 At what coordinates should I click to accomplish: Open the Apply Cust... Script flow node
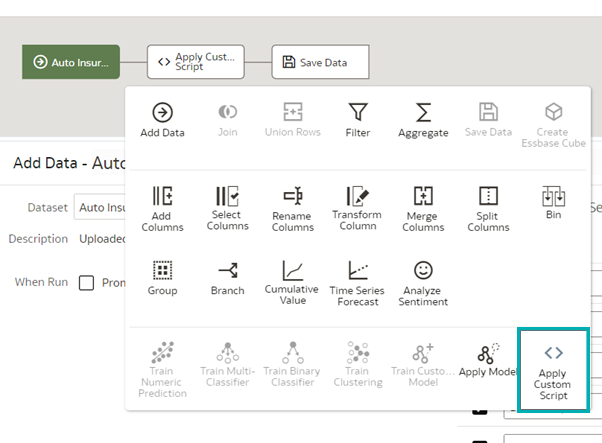coord(196,62)
